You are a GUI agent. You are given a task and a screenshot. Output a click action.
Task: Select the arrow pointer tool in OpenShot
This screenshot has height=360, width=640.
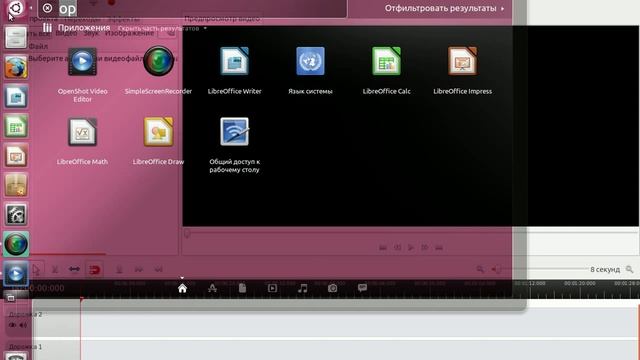[x=36, y=269]
